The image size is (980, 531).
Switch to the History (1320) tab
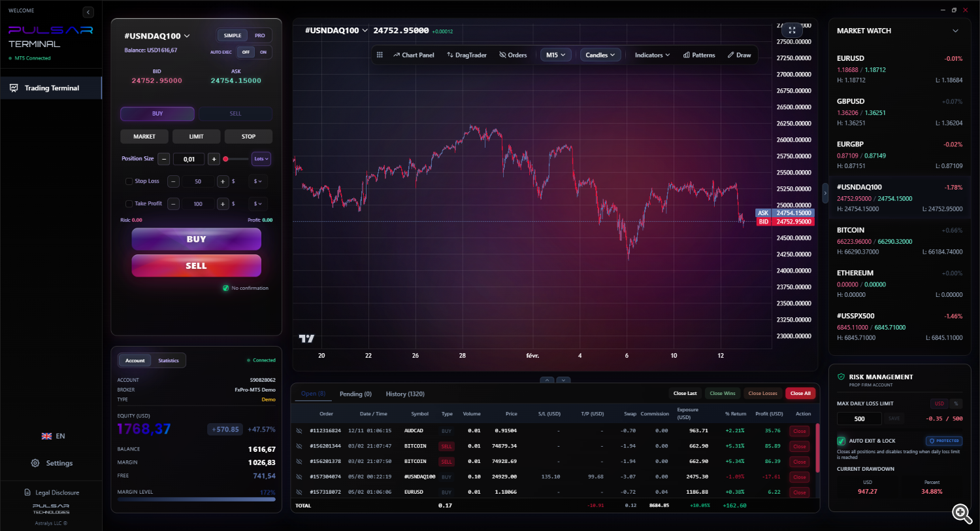(406, 394)
